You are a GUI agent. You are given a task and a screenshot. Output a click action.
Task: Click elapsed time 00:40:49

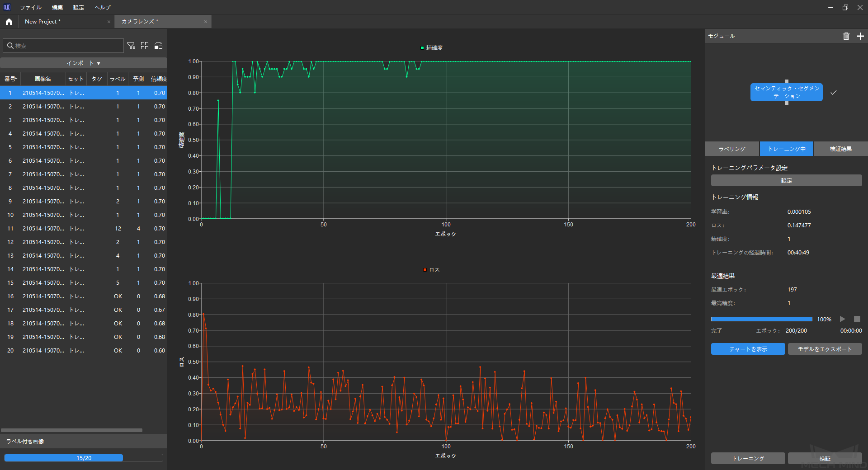point(798,253)
